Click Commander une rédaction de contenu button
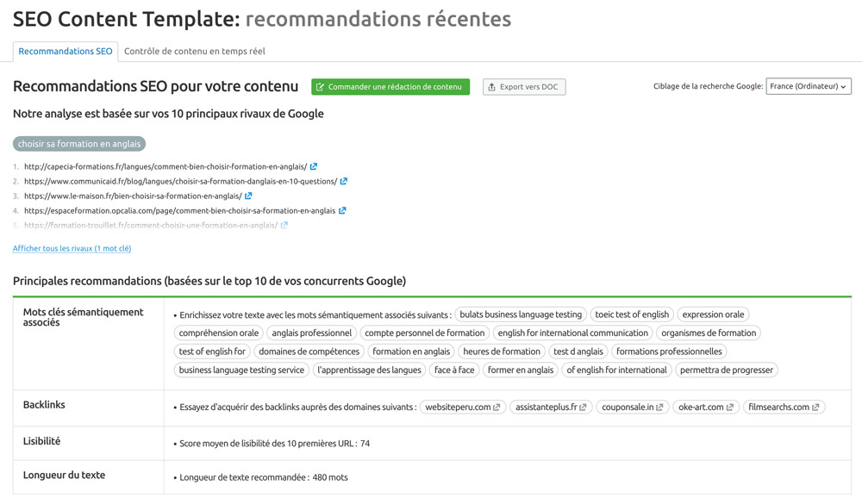The height and width of the screenshot is (504, 862). (390, 87)
